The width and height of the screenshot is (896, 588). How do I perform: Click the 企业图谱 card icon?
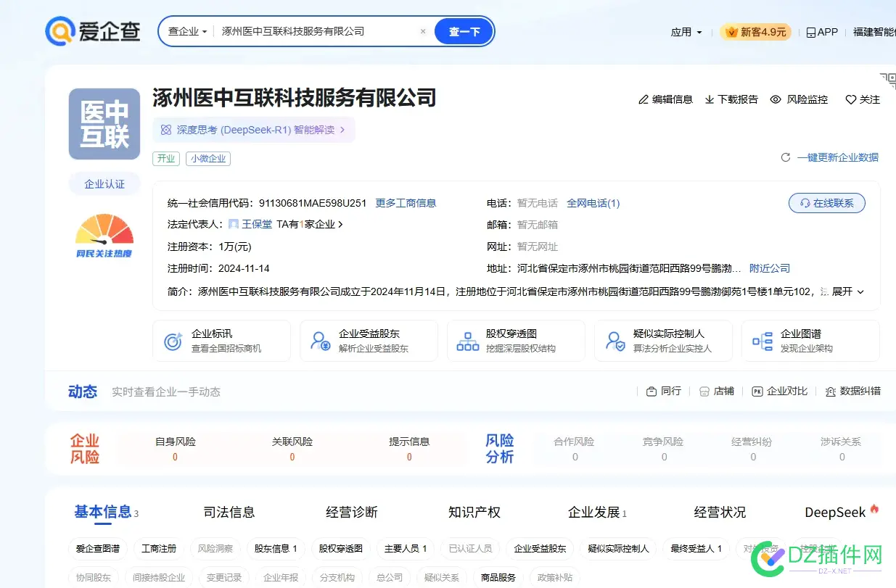click(x=761, y=341)
